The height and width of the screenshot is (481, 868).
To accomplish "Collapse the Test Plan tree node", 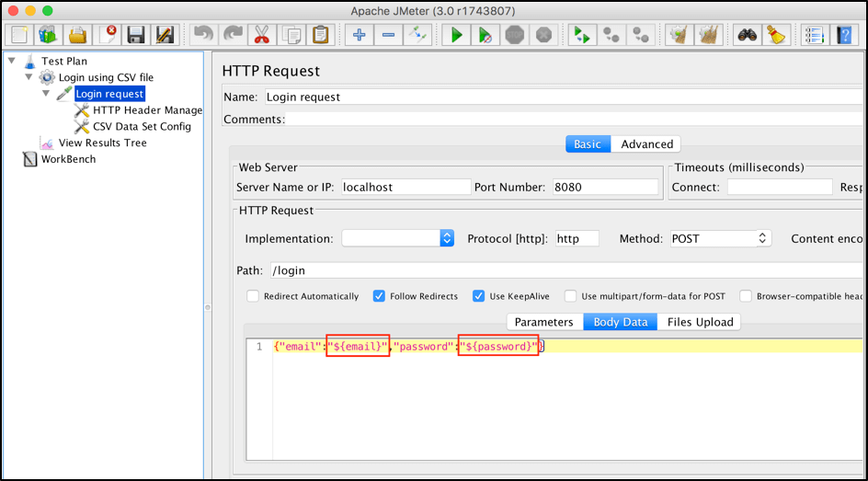I will (12, 61).
